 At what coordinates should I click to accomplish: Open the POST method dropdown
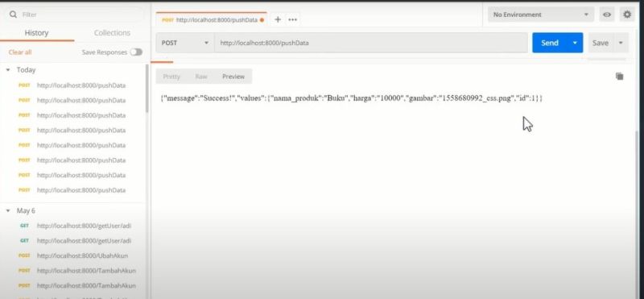(x=185, y=43)
